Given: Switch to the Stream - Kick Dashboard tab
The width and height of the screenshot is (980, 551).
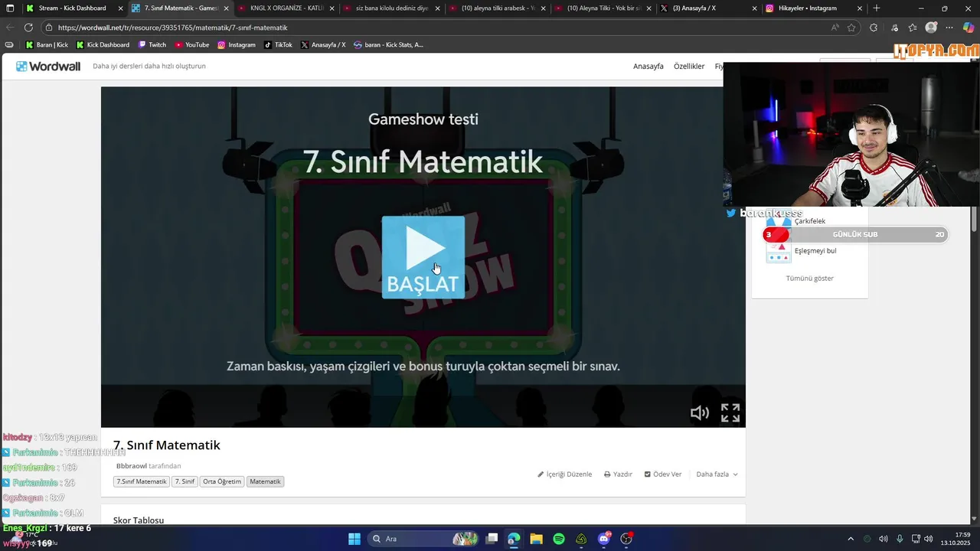Looking at the screenshot, I should point(72,8).
